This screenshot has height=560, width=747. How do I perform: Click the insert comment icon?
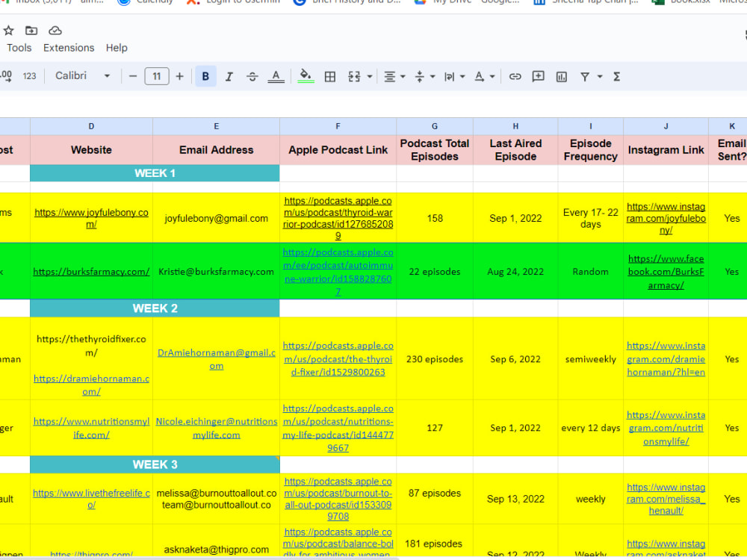pyautogui.click(x=539, y=76)
